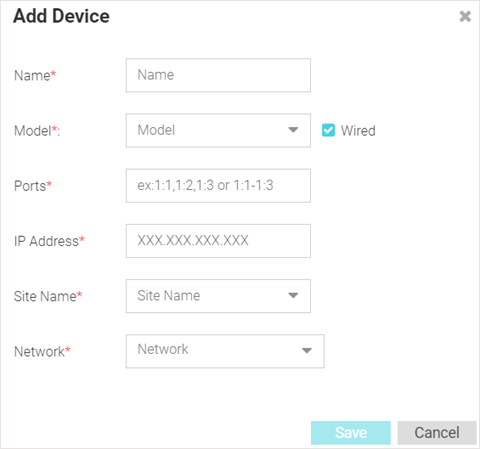Select the Network field label
The image size is (480, 449).
click(42, 351)
